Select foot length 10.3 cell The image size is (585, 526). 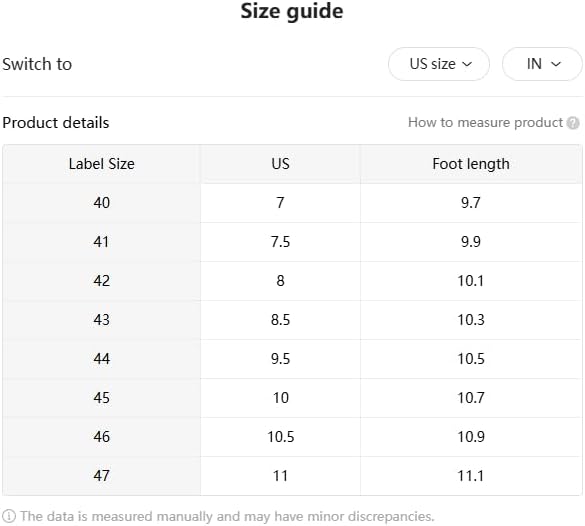pyautogui.click(x=471, y=320)
